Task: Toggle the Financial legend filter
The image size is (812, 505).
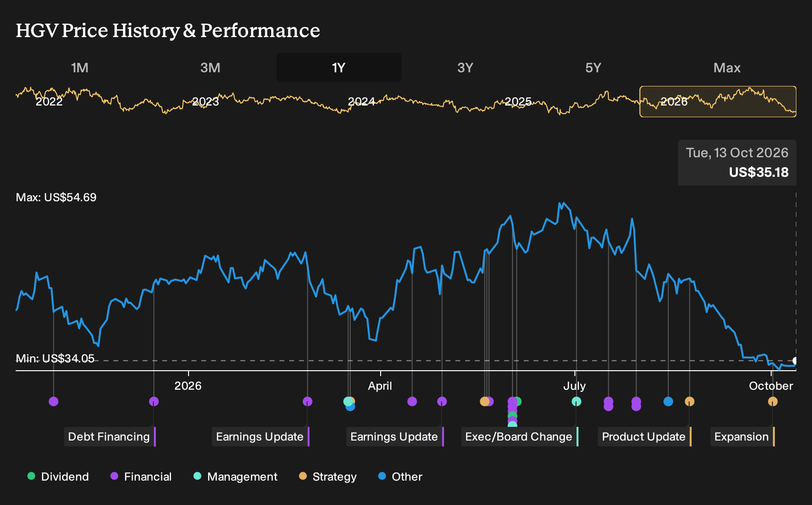Action: click(141, 477)
